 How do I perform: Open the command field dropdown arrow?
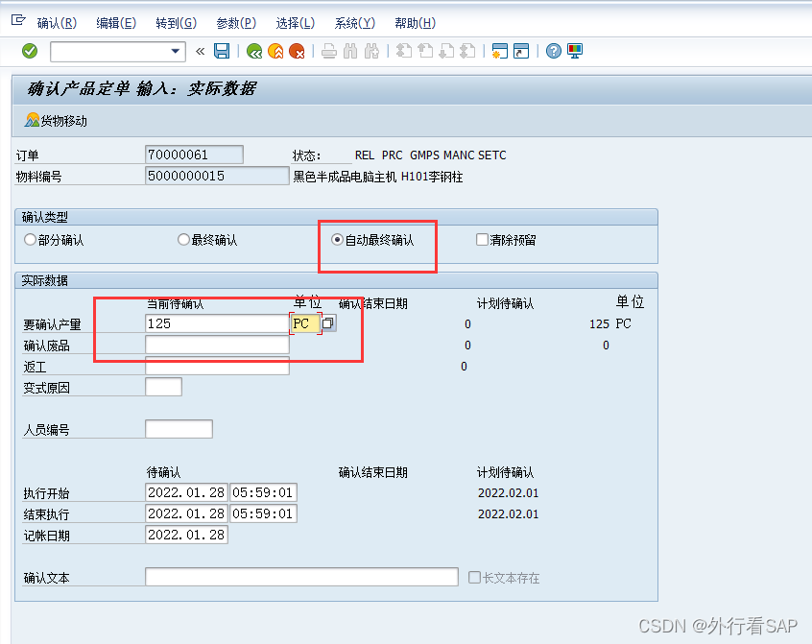pos(175,51)
